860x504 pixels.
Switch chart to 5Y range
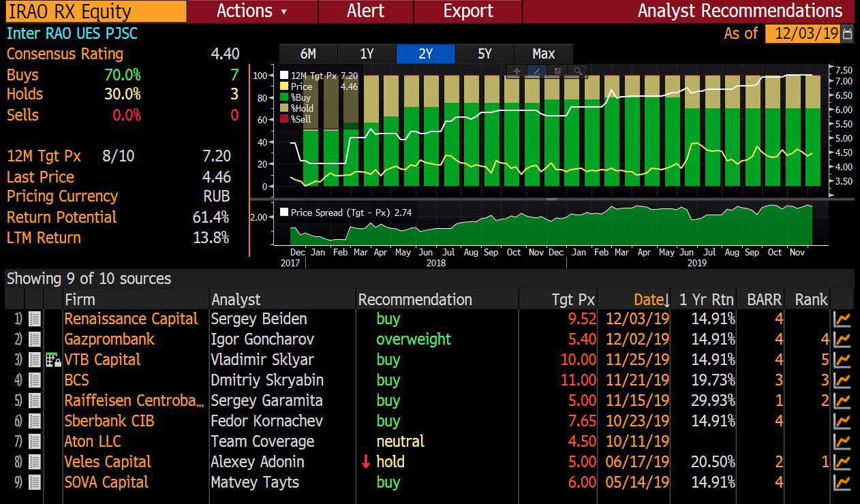(485, 54)
